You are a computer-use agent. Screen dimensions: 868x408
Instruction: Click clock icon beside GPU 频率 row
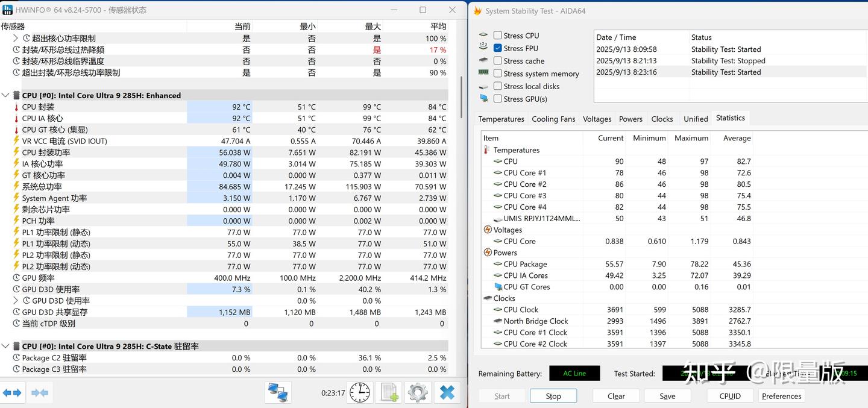[x=16, y=278]
